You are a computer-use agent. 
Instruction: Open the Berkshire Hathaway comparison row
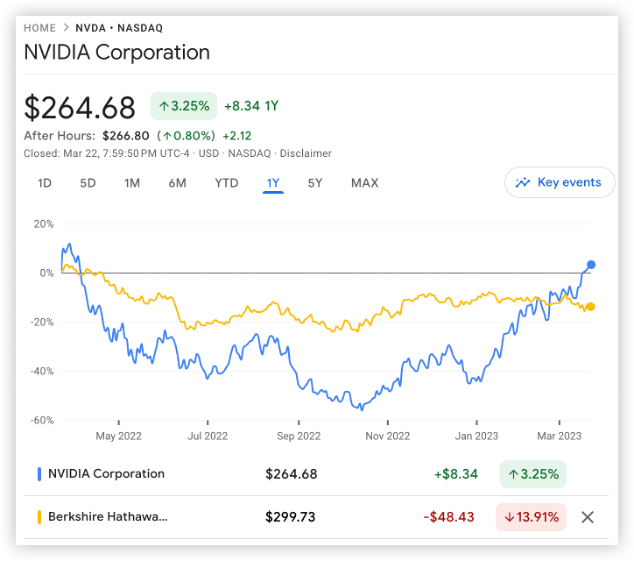(x=108, y=517)
